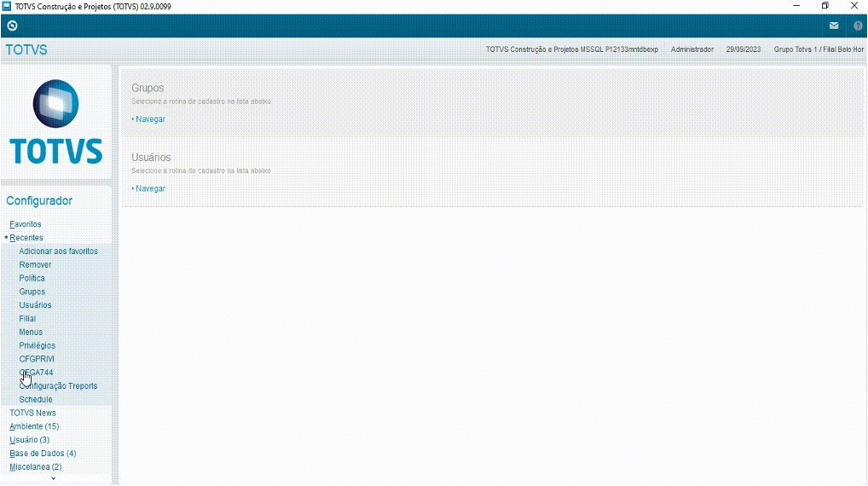Screen dimensions: 868x486
Task: Click the TOTVS header text
Action: [x=26, y=49]
